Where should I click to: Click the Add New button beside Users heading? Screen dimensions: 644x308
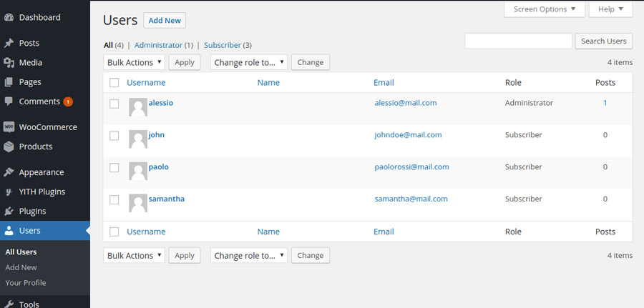[165, 21]
